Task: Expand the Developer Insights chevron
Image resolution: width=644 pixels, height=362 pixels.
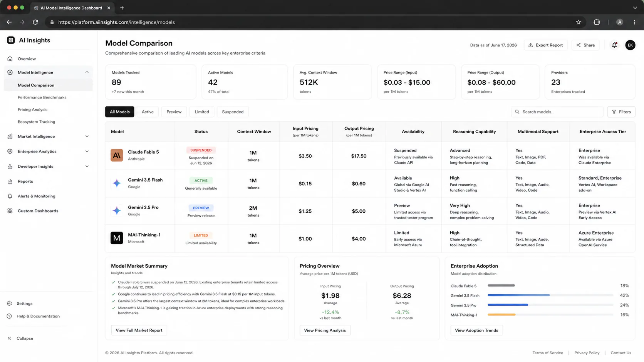Action: 87,167
